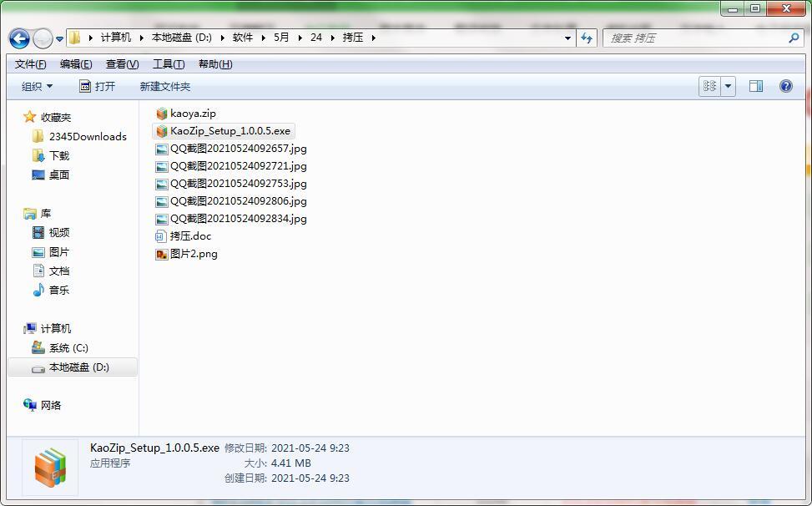Open the view options dropdown arrow
Viewport: 812px width, 506px height.
pos(728,86)
